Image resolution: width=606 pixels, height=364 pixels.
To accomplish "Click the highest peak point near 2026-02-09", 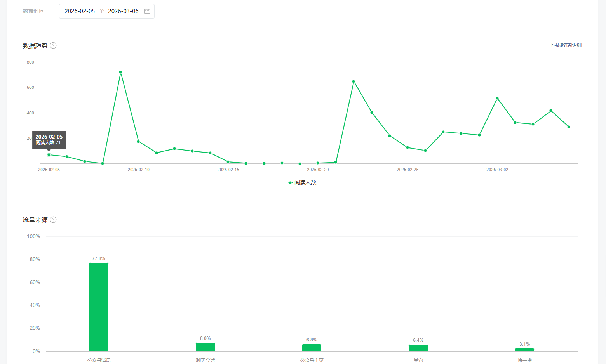I will 120,72.
